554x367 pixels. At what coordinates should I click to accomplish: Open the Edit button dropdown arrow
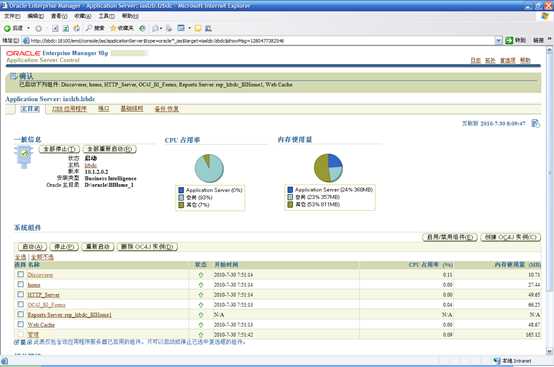coord(189,28)
